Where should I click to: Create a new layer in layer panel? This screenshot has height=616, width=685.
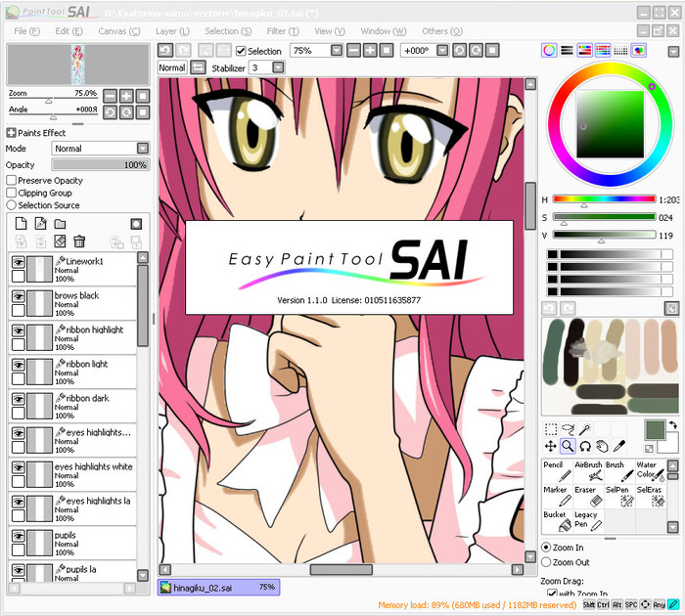pyautogui.click(x=21, y=224)
